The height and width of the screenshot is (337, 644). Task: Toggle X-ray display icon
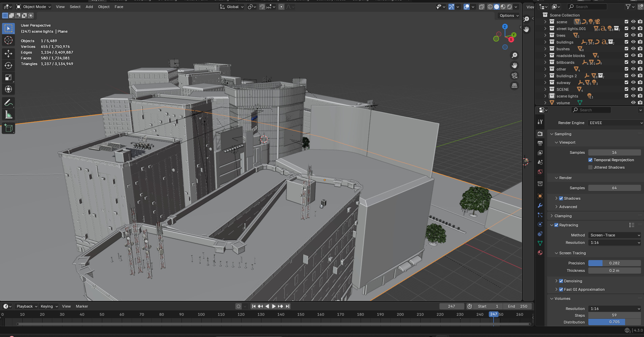[x=481, y=7]
